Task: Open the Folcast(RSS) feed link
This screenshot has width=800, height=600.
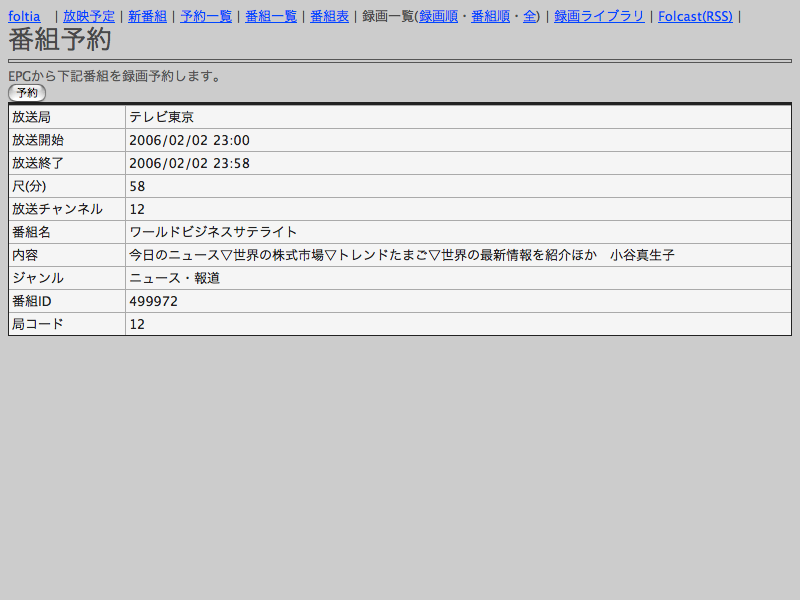Action: [x=694, y=16]
